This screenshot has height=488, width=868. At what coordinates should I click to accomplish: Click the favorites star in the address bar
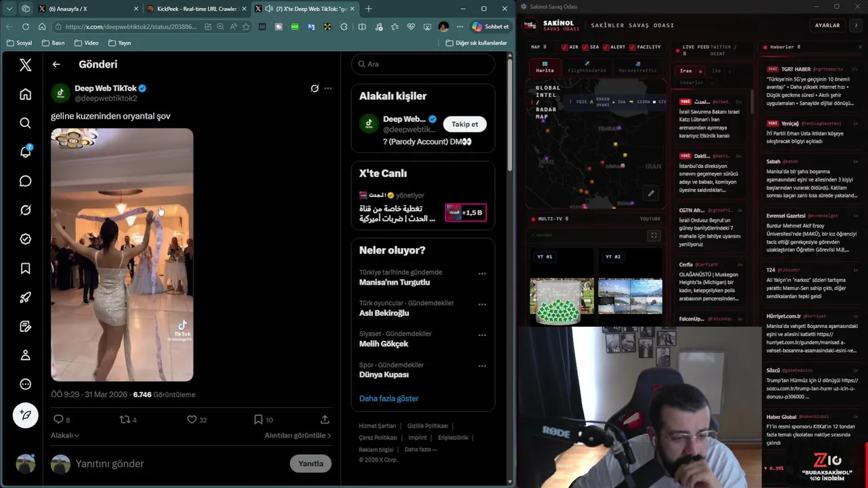pyautogui.click(x=246, y=26)
